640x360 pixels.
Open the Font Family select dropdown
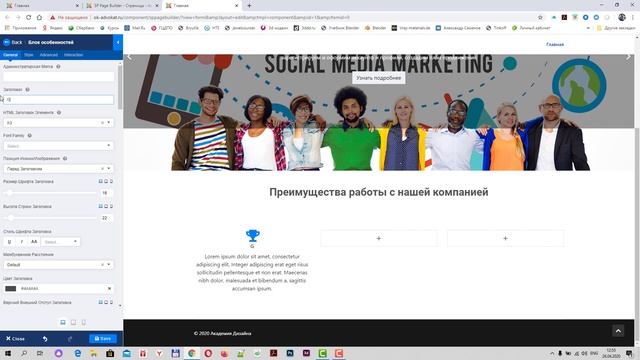tap(58, 145)
